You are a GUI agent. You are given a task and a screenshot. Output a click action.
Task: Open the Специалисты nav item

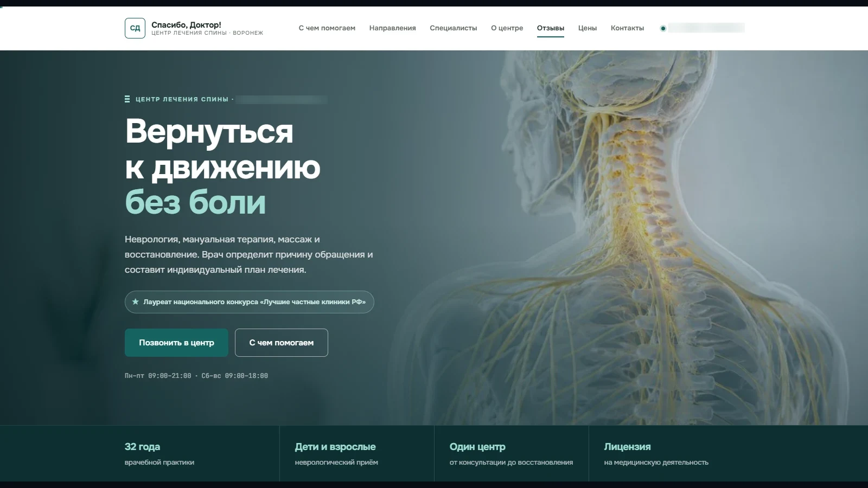454,28
